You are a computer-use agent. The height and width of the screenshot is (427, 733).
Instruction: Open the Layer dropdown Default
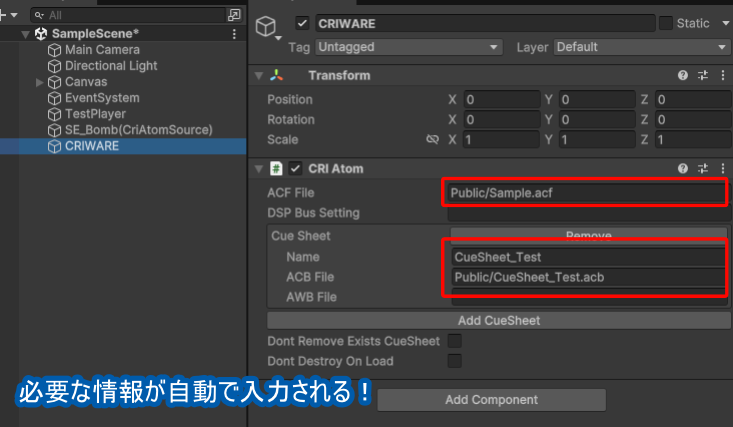pyautogui.click(x=642, y=47)
